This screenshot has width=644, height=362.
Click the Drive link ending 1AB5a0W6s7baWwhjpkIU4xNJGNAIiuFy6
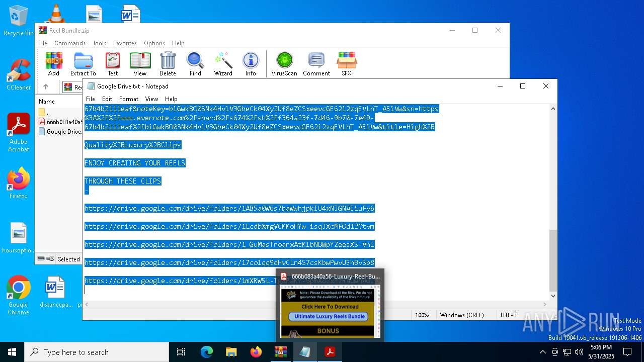tap(229, 208)
